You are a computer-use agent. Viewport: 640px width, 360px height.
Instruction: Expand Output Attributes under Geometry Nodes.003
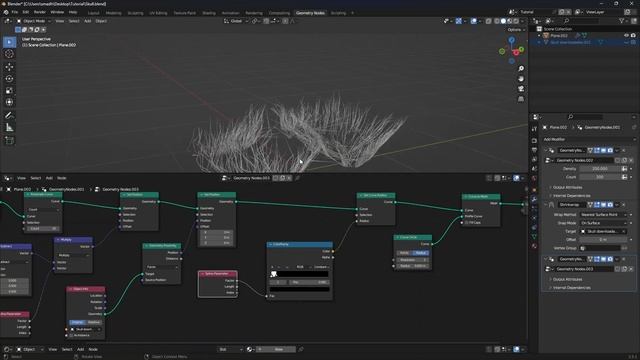(567, 279)
